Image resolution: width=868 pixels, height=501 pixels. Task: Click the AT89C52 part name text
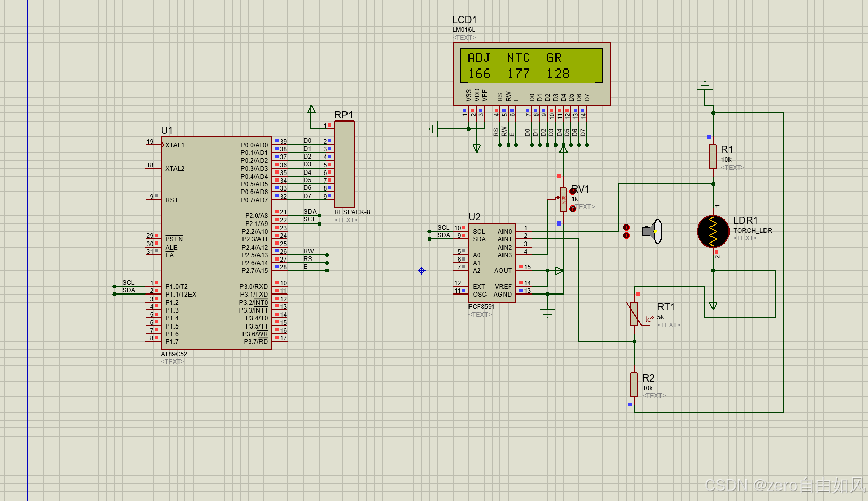click(174, 354)
